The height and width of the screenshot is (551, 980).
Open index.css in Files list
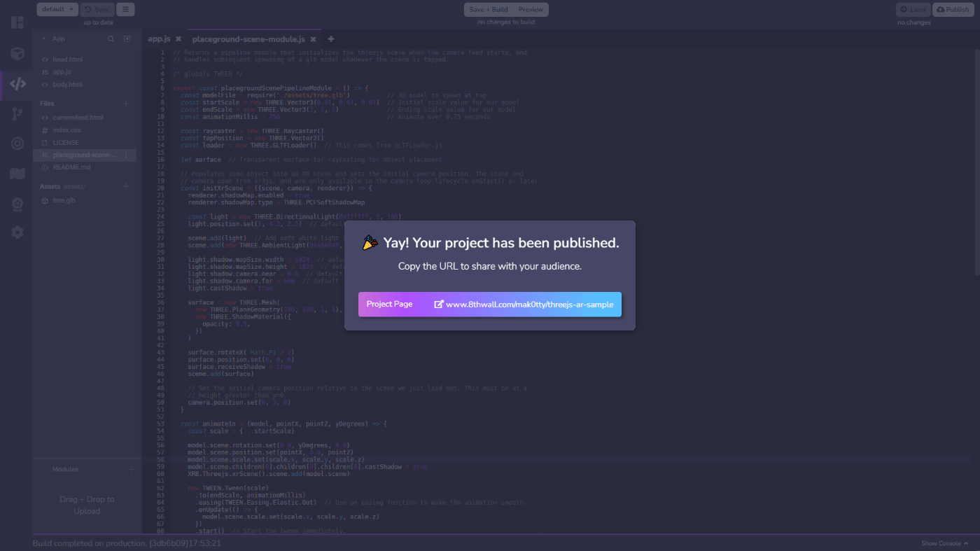tap(66, 130)
